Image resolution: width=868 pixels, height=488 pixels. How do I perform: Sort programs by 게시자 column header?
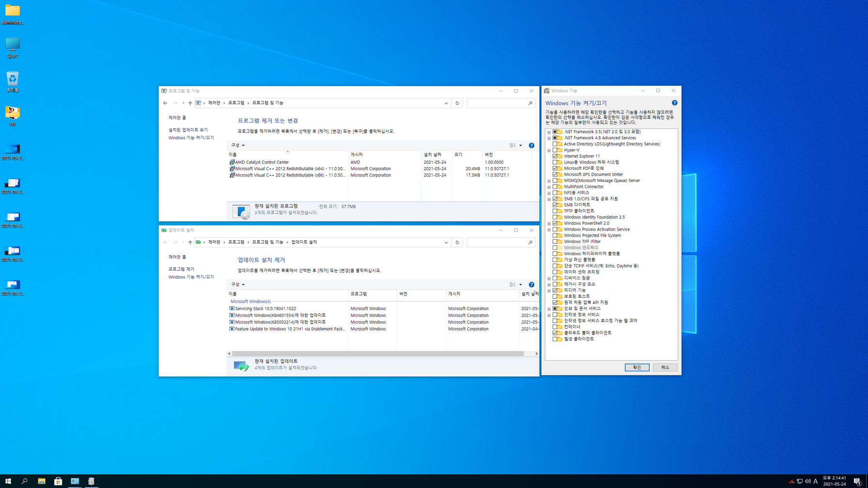click(385, 154)
